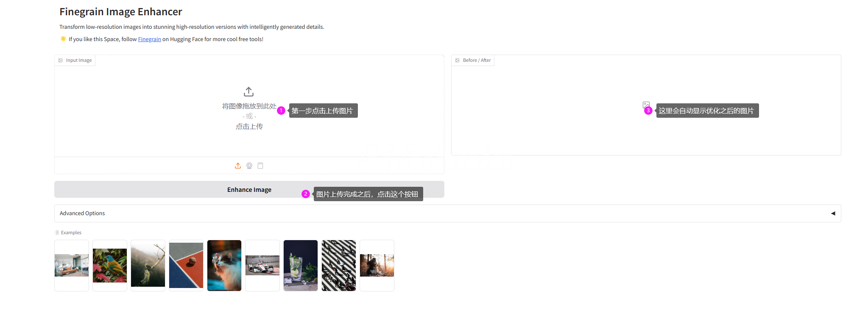868x313 pixels.
Task: Pick the striped crosswalk example thumbnail
Action: click(339, 266)
